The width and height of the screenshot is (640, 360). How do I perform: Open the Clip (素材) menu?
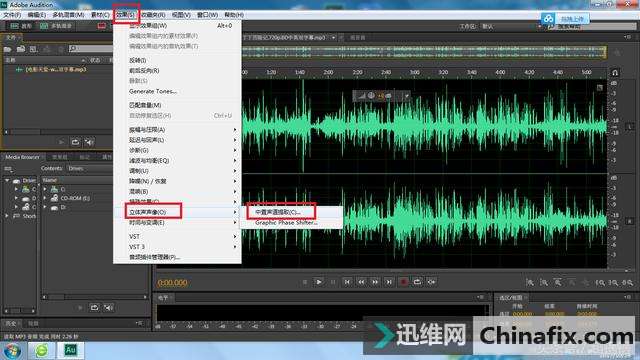pos(100,15)
